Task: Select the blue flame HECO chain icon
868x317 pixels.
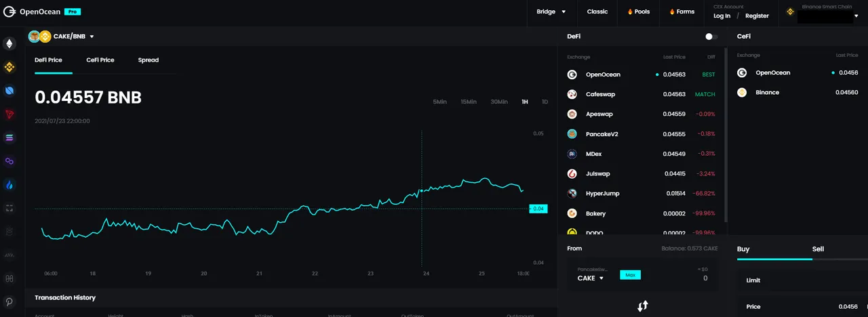Action: click(x=9, y=185)
